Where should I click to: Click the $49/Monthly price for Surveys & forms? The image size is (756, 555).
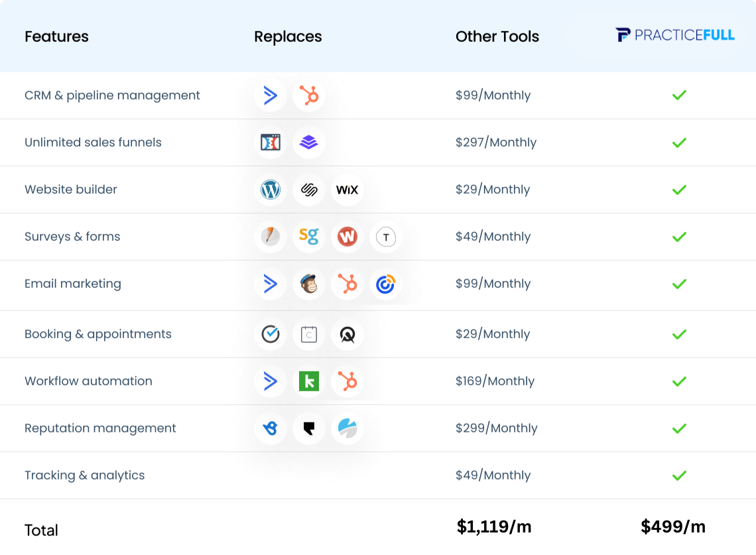click(x=493, y=237)
